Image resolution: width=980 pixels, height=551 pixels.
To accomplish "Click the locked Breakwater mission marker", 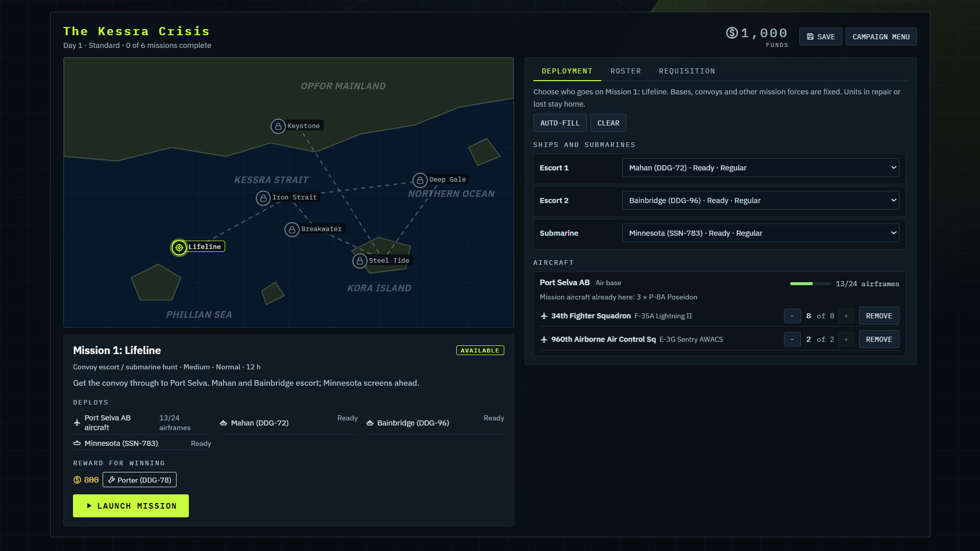I will (x=292, y=230).
